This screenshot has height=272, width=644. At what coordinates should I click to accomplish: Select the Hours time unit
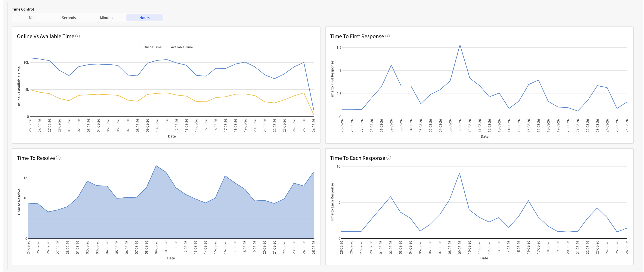click(x=144, y=18)
